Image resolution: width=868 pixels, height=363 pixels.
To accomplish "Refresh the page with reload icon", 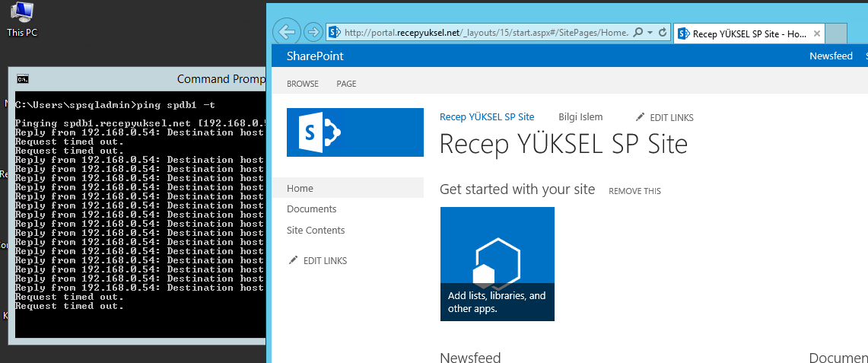I will click(662, 32).
